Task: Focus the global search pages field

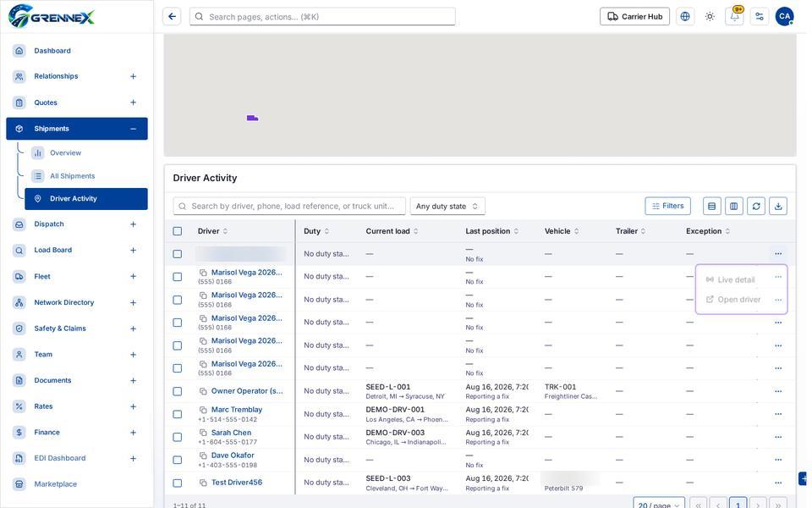Action: (322, 17)
